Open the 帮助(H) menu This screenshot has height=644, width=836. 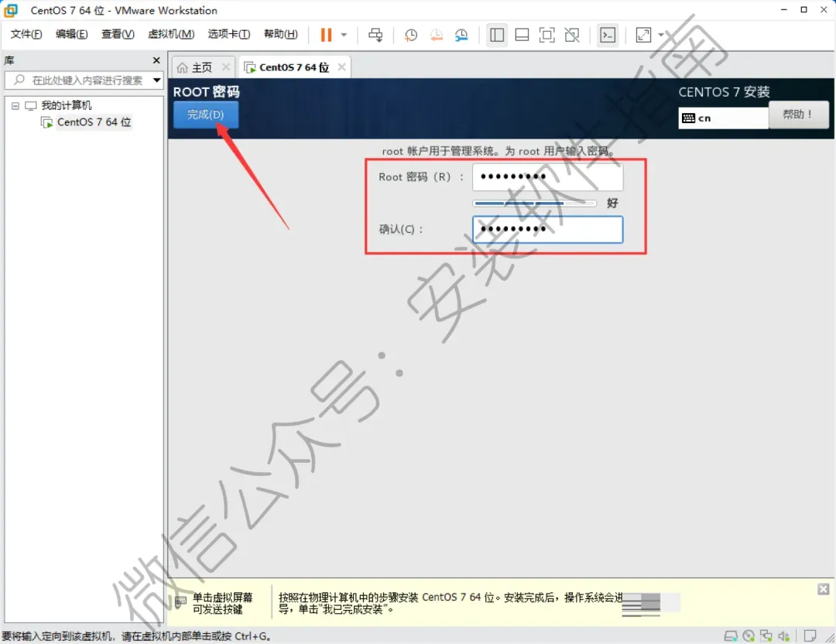point(281,34)
